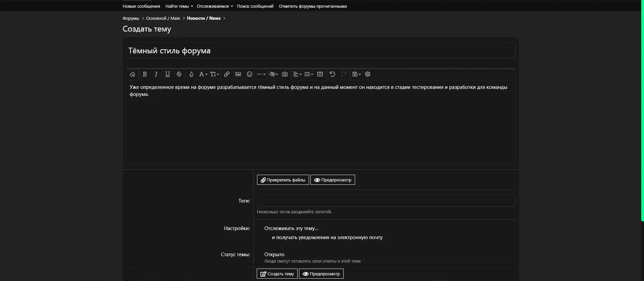The image size is (644, 281).
Task: Open the text alignment dropdown
Action: click(297, 74)
